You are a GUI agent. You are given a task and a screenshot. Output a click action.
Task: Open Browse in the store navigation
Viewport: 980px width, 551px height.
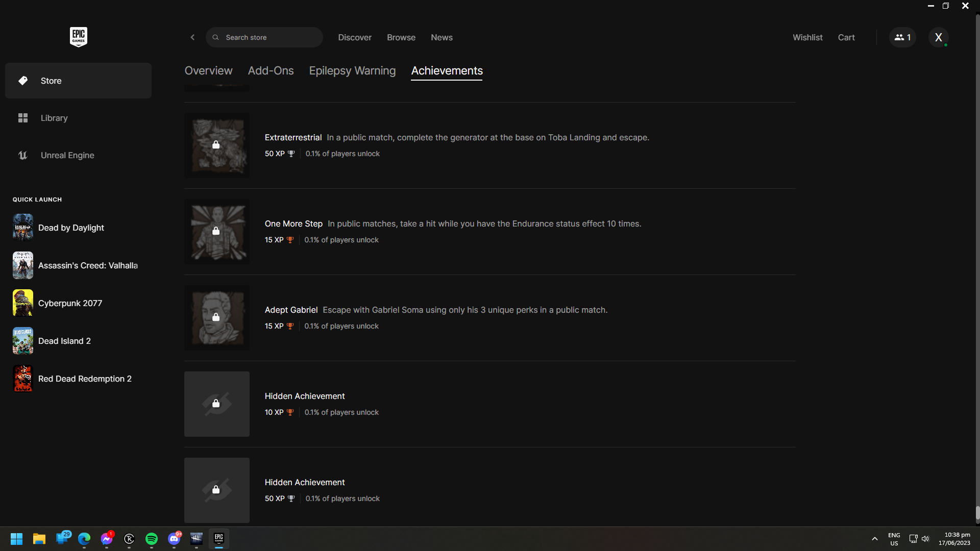click(x=401, y=37)
